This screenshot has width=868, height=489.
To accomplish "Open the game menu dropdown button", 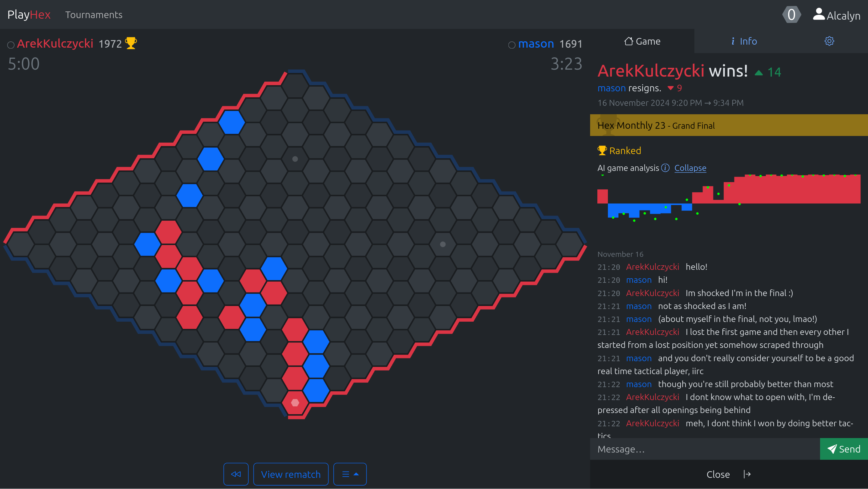I will [x=350, y=474].
